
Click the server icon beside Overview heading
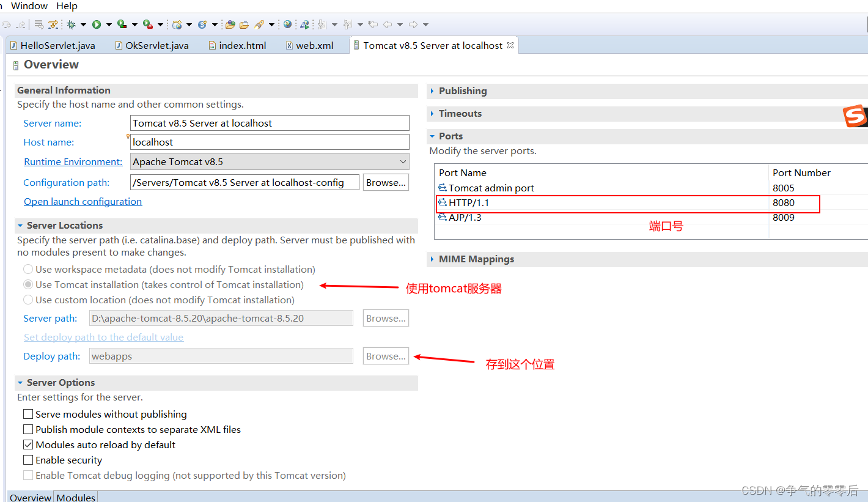pyautogui.click(x=16, y=65)
